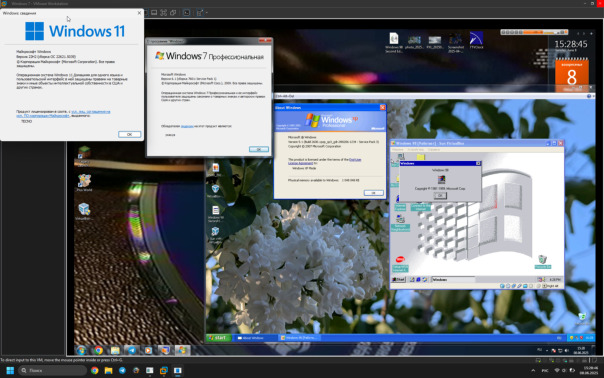Click OK in the Windows XP About Windows dialog
This screenshot has width=604, height=378.
coord(373,193)
